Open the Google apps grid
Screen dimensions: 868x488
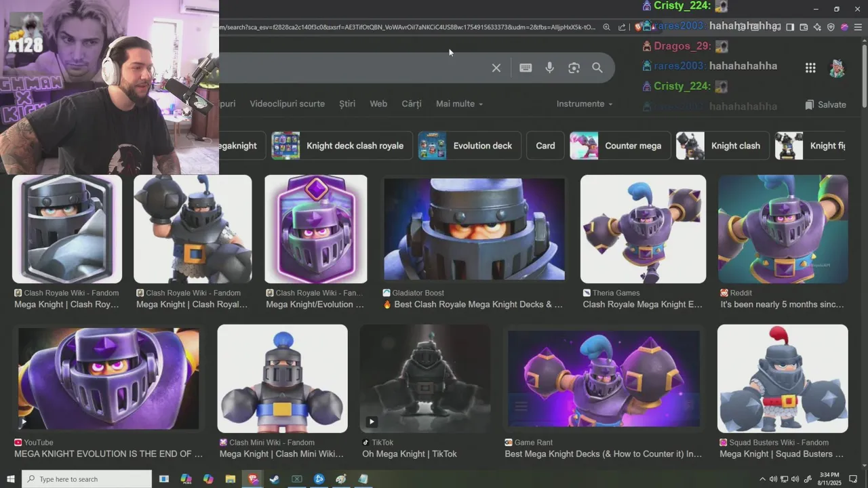click(x=810, y=68)
